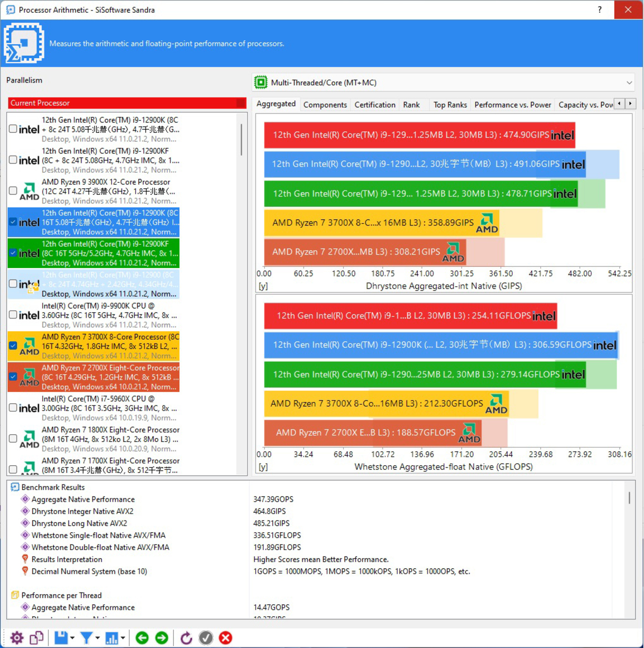The width and height of the screenshot is (644, 648).
Task: Uncheck the blue i9-12900K 8C 16T entry
Action: pyautogui.click(x=13, y=222)
